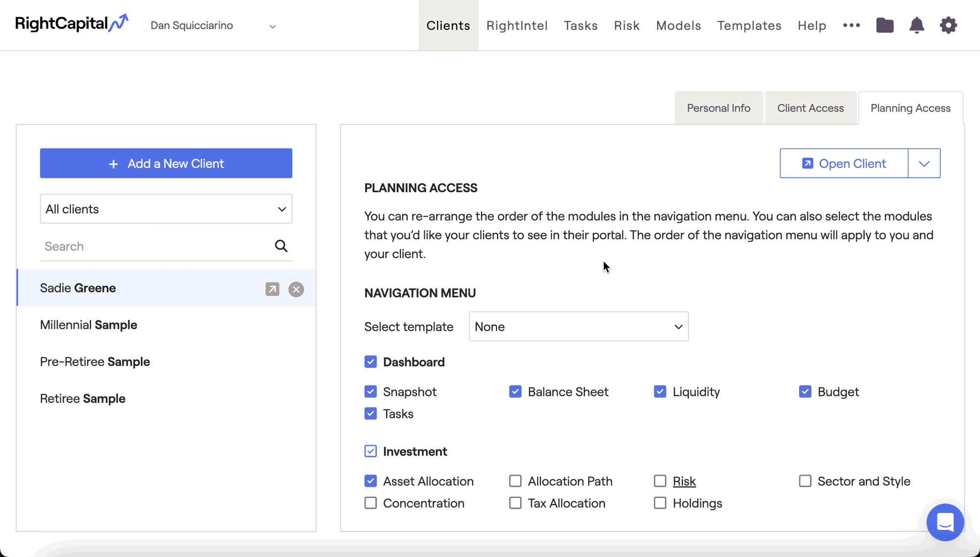This screenshot has height=557, width=980.
Task: Check the Sector and Style checkbox
Action: pos(805,481)
